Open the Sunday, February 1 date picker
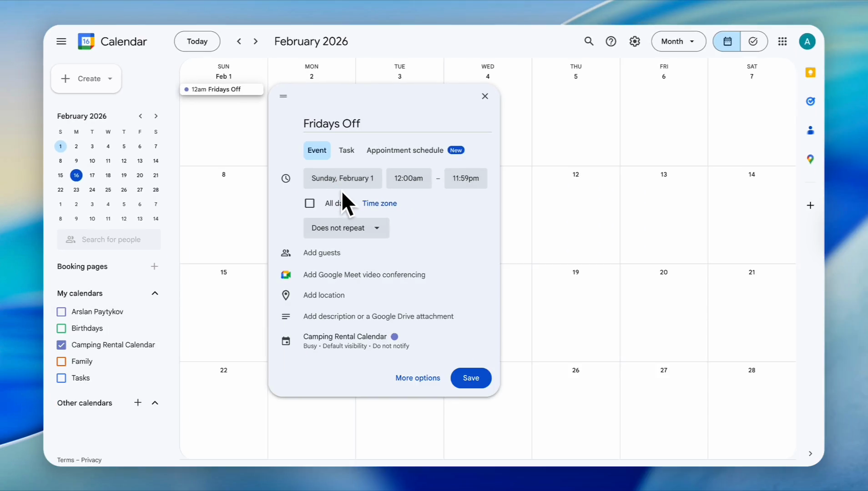This screenshot has width=868, height=491. [343, 178]
